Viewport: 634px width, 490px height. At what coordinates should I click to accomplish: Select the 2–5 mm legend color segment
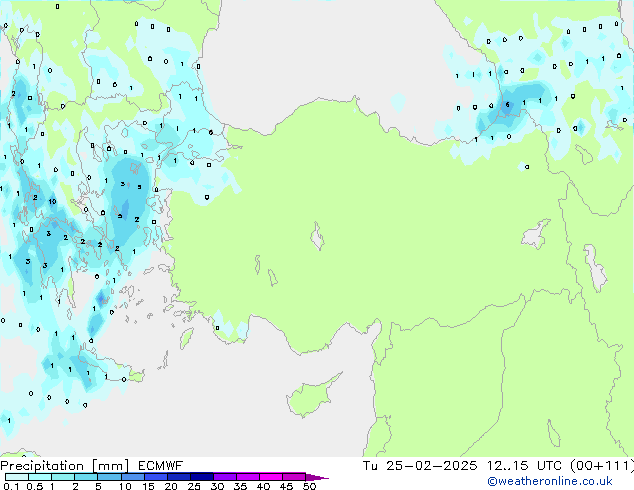[x=86, y=477]
